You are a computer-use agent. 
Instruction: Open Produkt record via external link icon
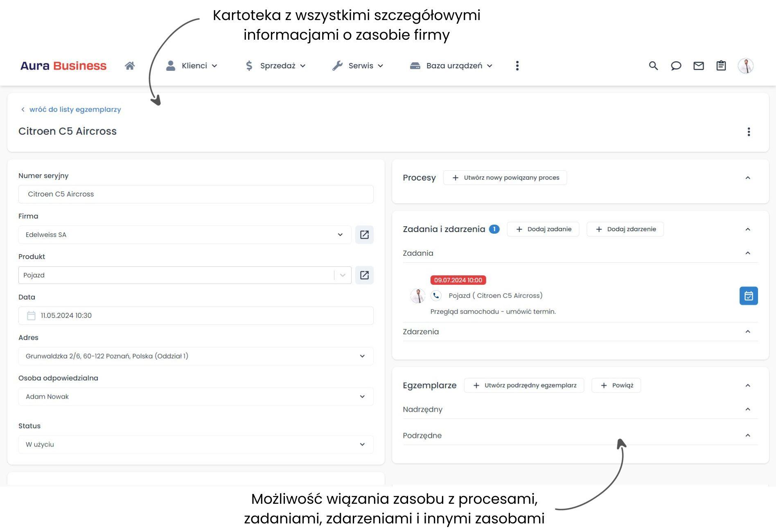pyautogui.click(x=364, y=275)
